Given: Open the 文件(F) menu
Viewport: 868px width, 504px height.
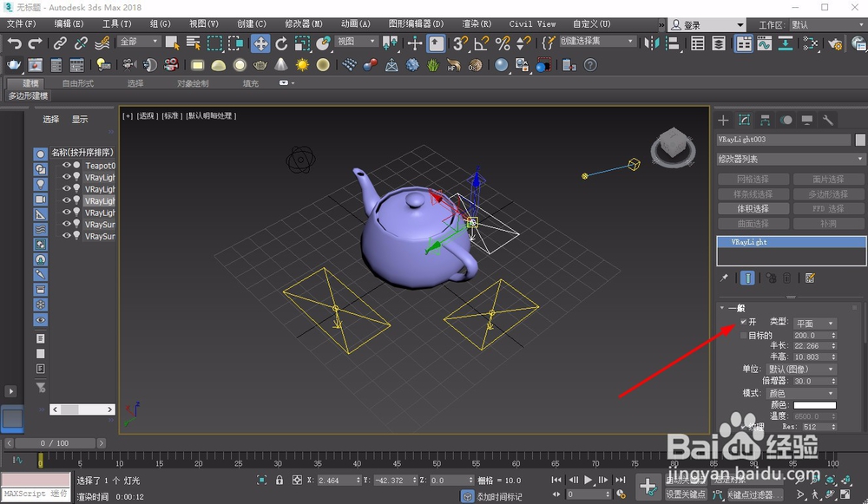Looking at the screenshot, I should click(x=21, y=23).
